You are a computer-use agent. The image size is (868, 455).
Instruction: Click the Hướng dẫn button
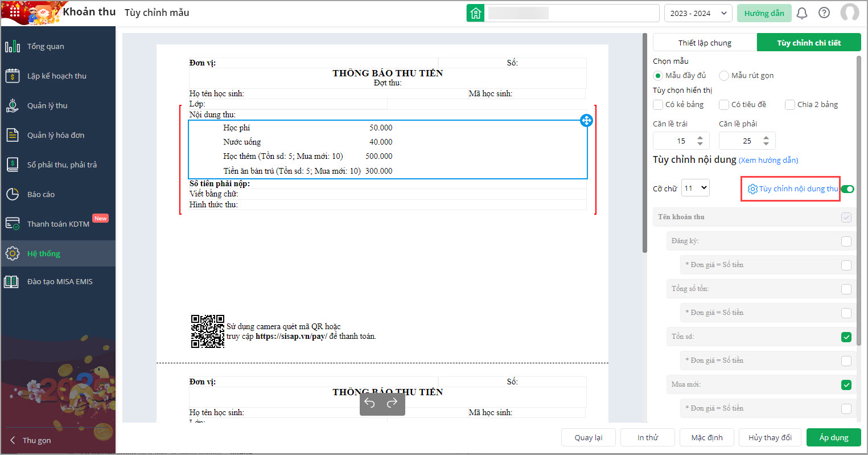(764, 13)
